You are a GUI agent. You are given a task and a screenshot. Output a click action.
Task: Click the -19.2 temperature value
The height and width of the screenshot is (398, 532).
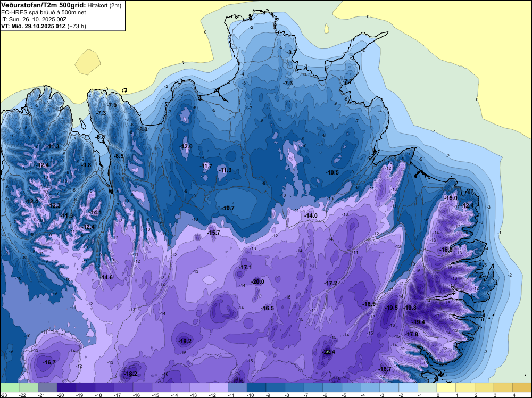[185, 342]
